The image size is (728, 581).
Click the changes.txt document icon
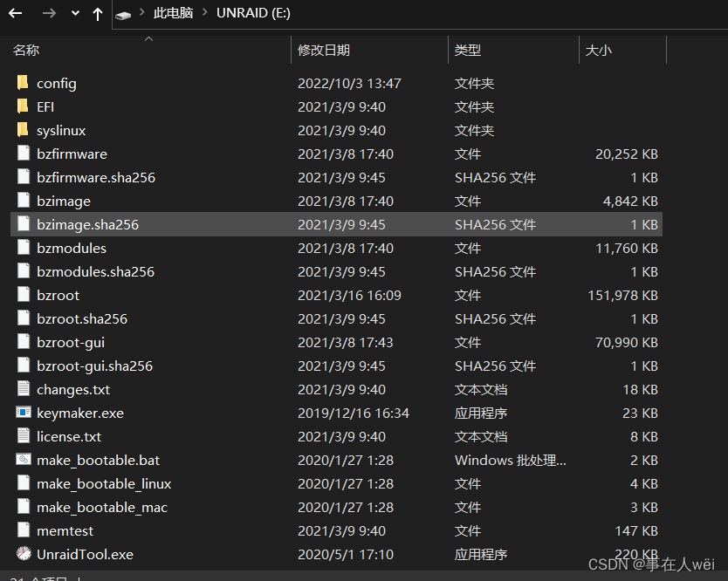(x=24, y=388)
